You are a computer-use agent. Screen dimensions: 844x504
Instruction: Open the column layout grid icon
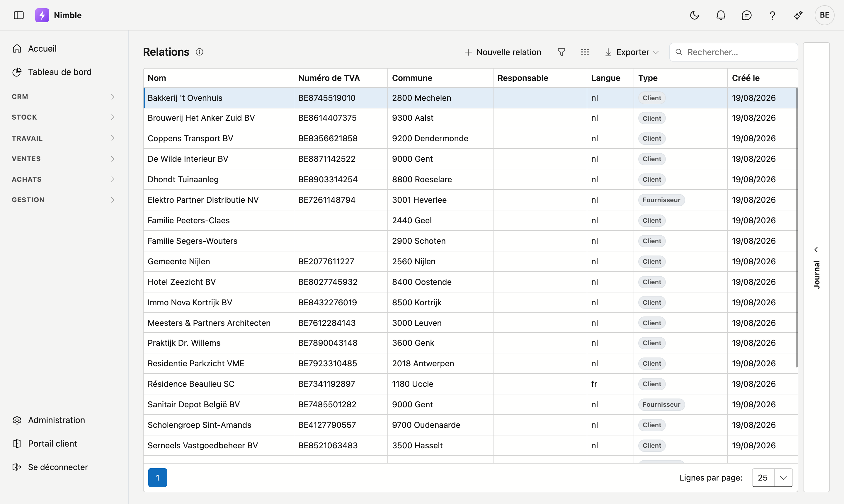click(x=585, y=52)
